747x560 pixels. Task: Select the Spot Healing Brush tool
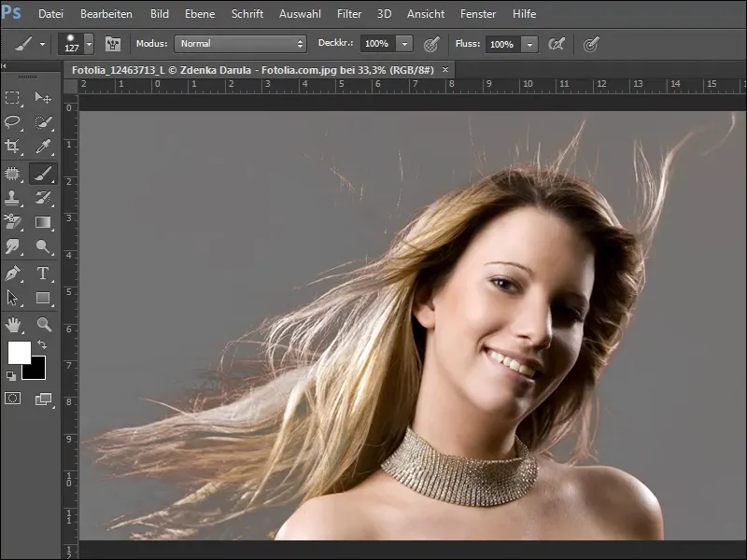[x=12, y=174]
